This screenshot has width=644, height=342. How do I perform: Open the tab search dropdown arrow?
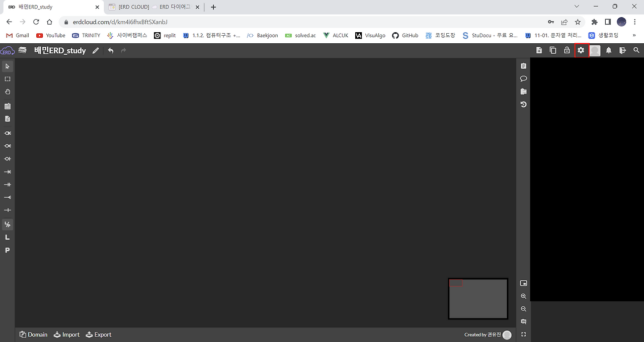point(577,7)
